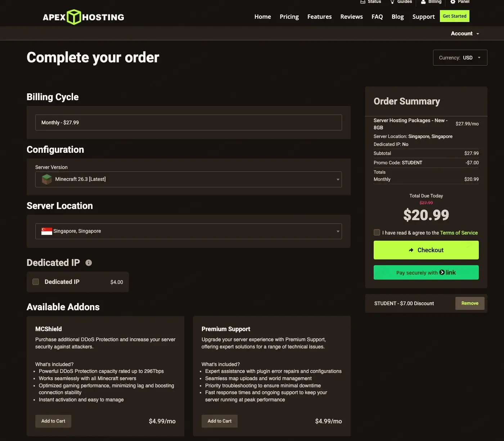
Task: Open the Currency USD selector
Action: [460, 58]
